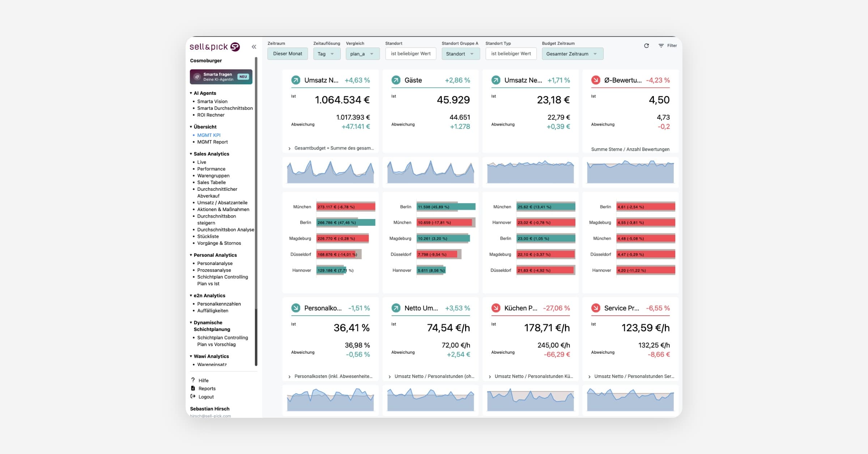868x454 pixels.
Task: Collapse the Wawi Analytics section
Action: [191, 356]
